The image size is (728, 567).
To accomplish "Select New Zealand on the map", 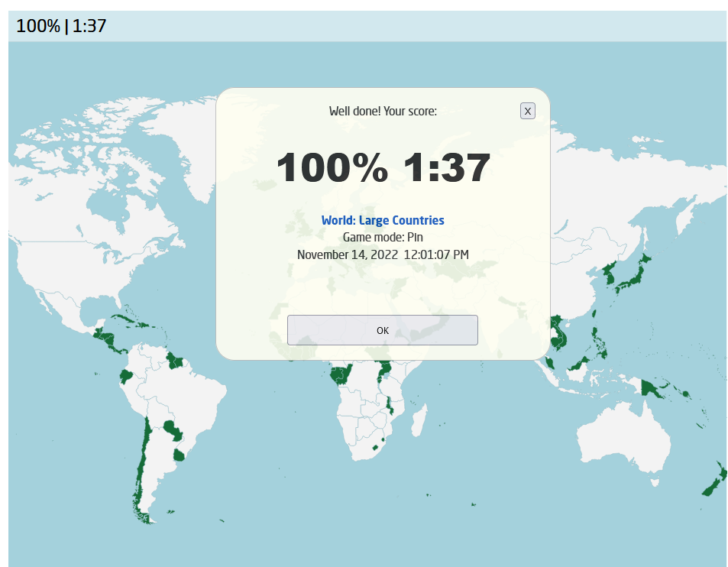I will 715,481.
